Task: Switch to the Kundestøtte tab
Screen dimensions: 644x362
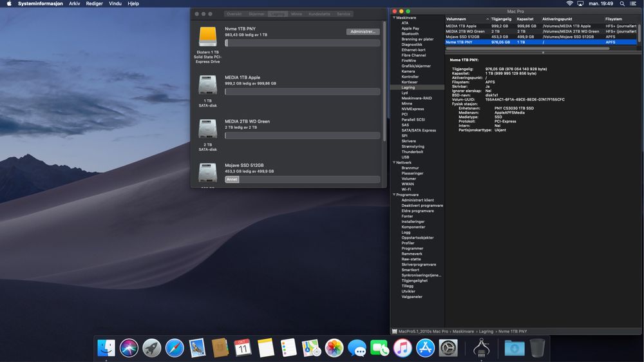Action: [x=319, y=14]
